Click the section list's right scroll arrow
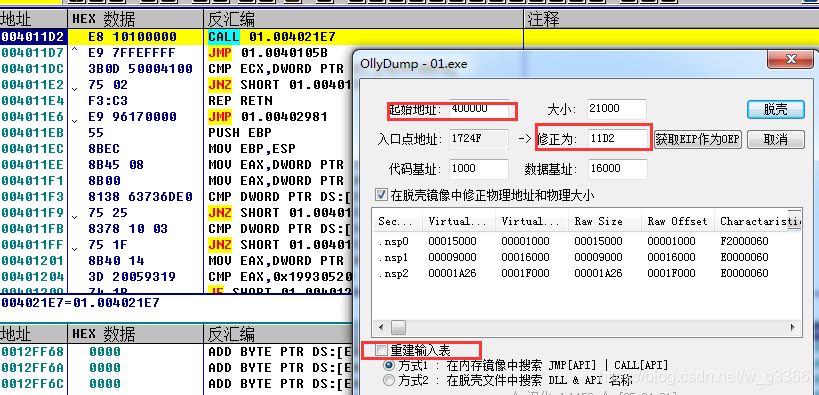The image size is (819, 395). 793,328
